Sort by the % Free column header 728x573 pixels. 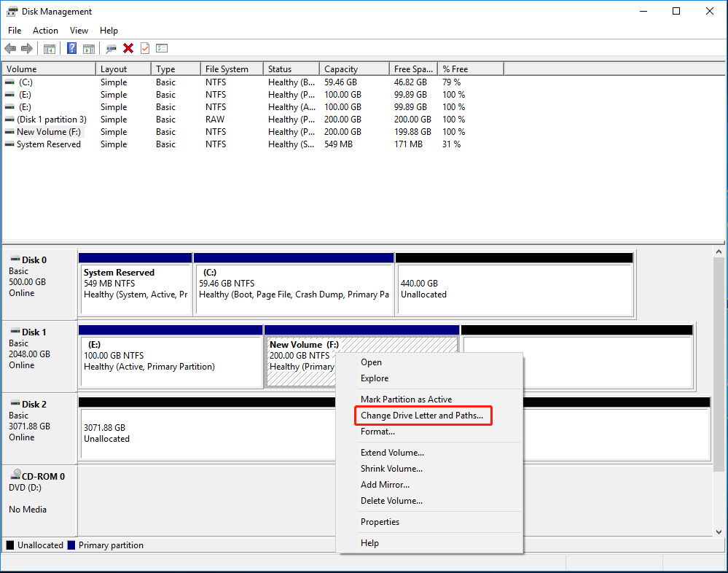tap(471, 69)
